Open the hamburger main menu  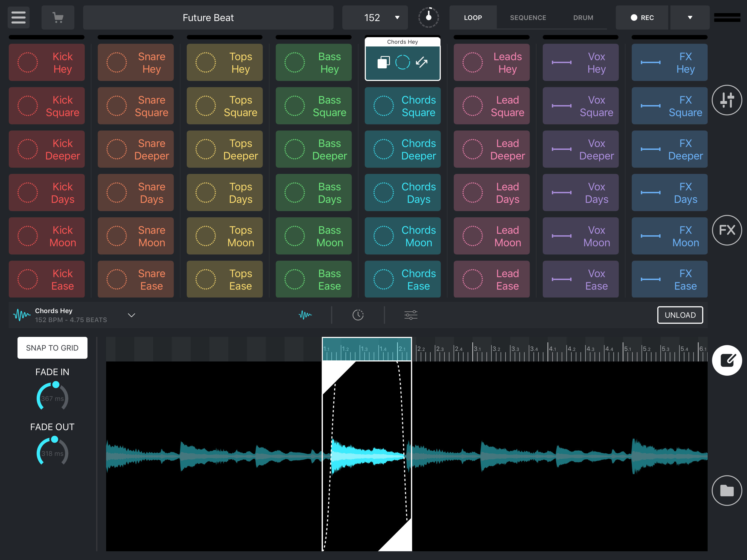coord(19,17)
